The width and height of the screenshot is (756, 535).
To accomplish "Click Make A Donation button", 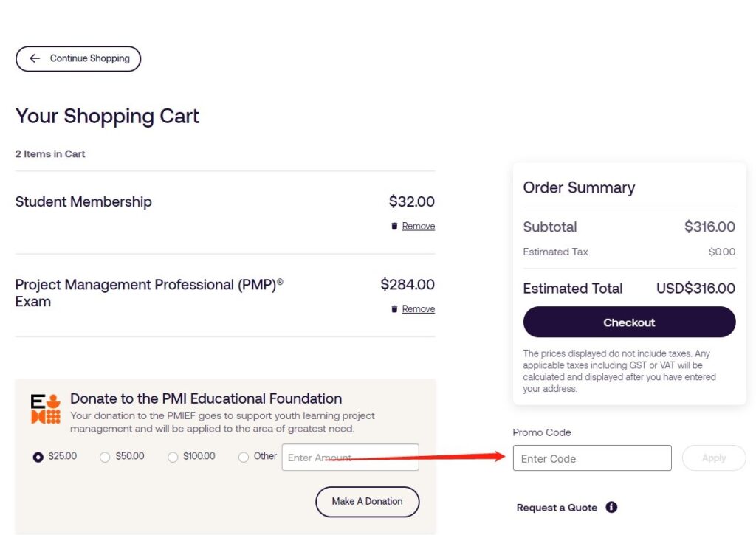I will point(368,502).
